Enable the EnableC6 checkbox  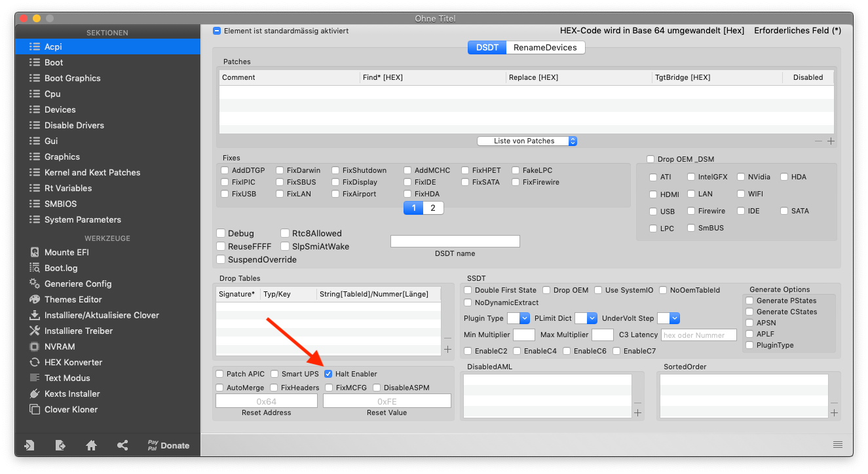567,351
